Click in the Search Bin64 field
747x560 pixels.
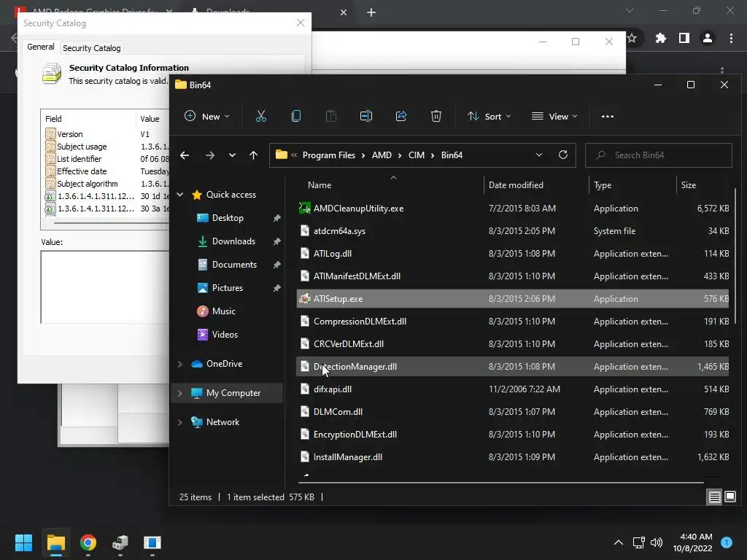[659, 155]
